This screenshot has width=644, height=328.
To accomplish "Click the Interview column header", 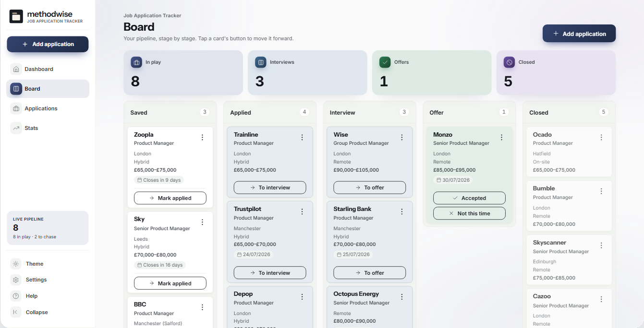I will point(370,112).
